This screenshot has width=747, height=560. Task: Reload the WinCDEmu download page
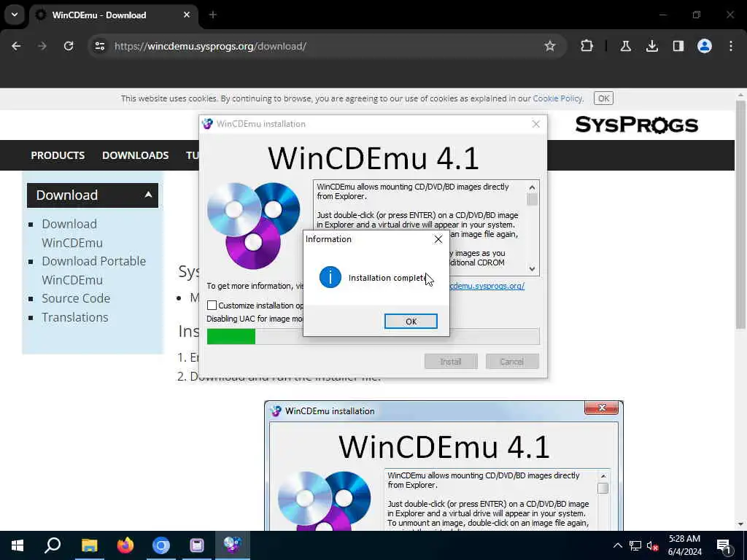click(x=69, y=46)
